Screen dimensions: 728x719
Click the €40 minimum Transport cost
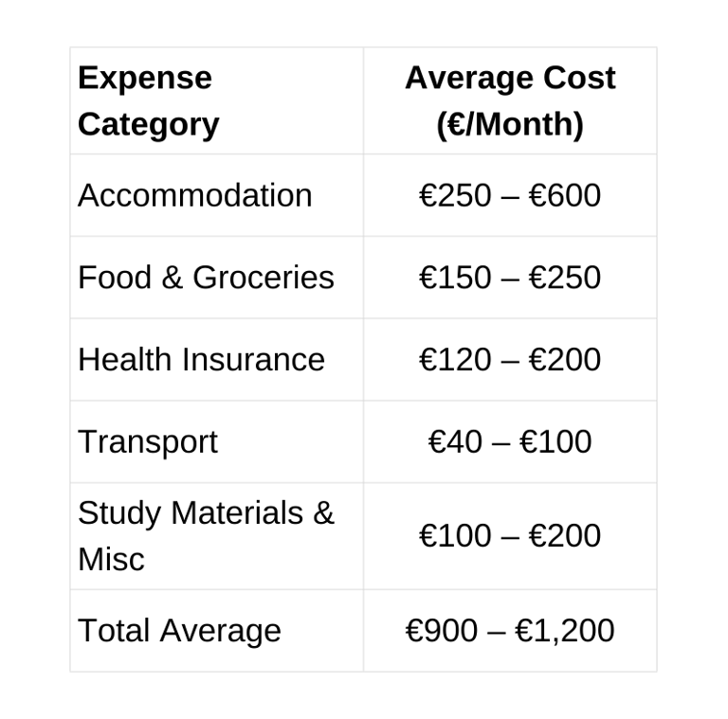[455, 441]
